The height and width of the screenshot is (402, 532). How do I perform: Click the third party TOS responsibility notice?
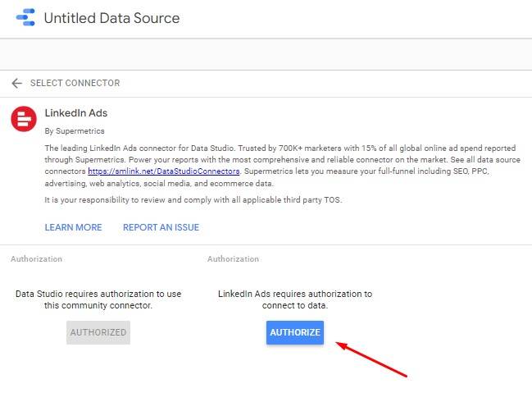[x=193, y=199]
